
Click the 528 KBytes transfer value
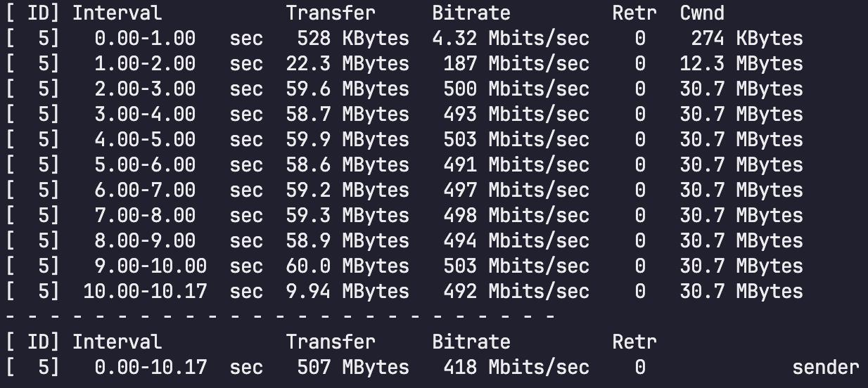click(x=347, y=38)
